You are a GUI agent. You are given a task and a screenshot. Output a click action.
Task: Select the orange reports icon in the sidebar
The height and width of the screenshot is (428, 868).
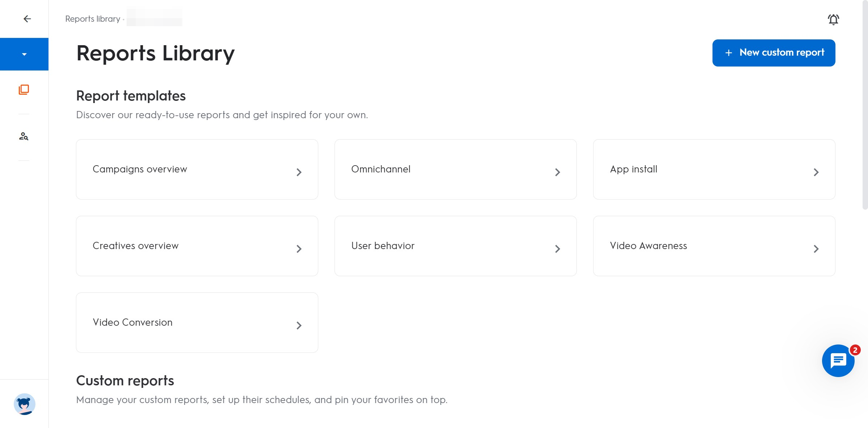coord(24,90)
